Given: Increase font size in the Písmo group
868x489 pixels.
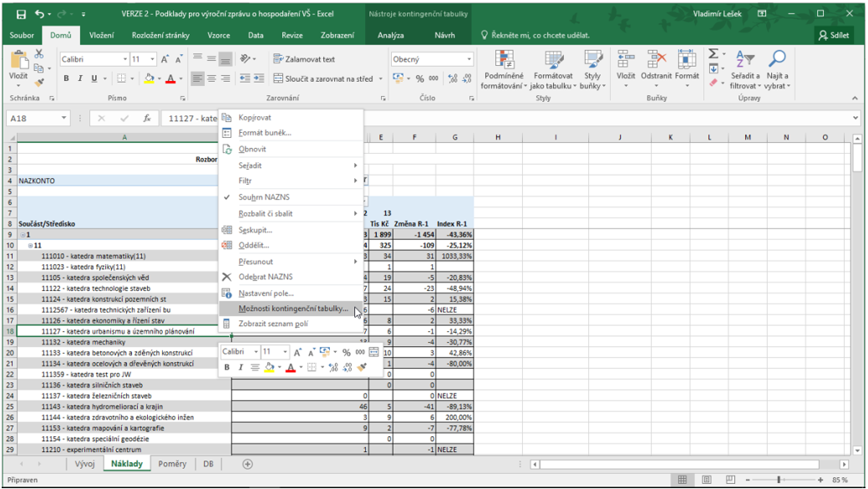Looking at the screenshot, I should [165, 59].
